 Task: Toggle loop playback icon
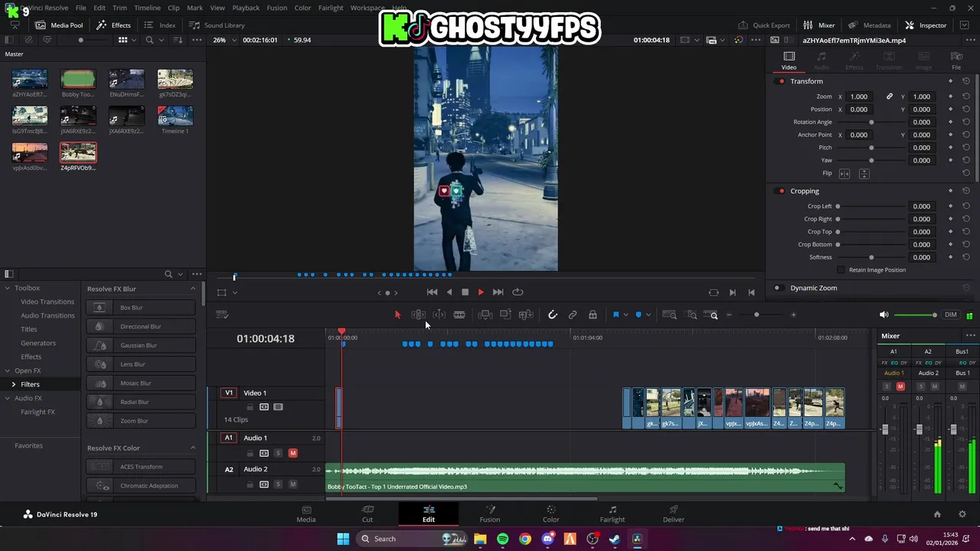518,292
